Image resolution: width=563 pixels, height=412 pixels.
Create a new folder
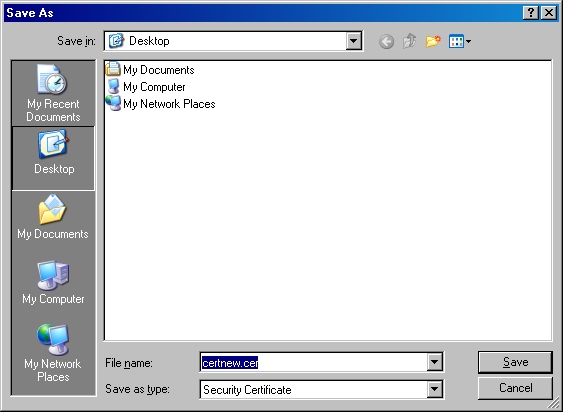click(433, 41)
